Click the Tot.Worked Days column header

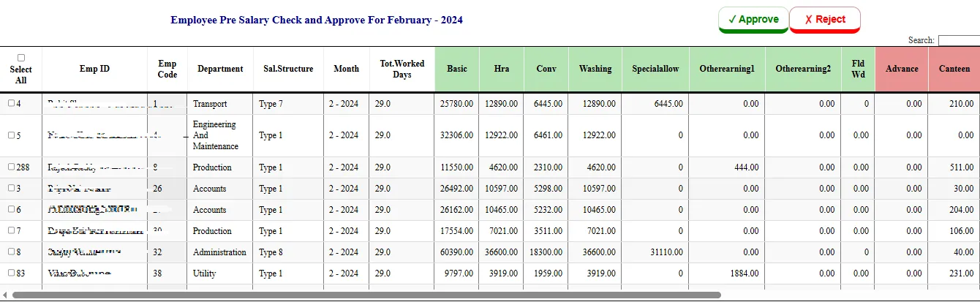(x=402, y=69)
